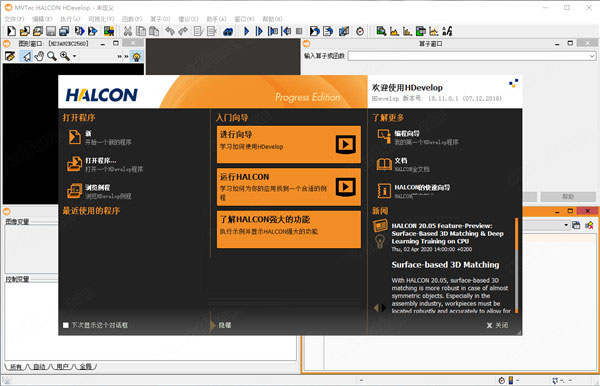Click 隐藏 to hide the welcome dialog

[x=225, y=325]
